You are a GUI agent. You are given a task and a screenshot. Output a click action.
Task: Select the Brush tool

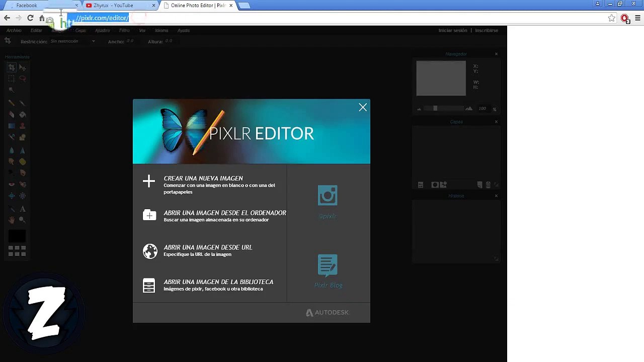[x=23, y=103]
